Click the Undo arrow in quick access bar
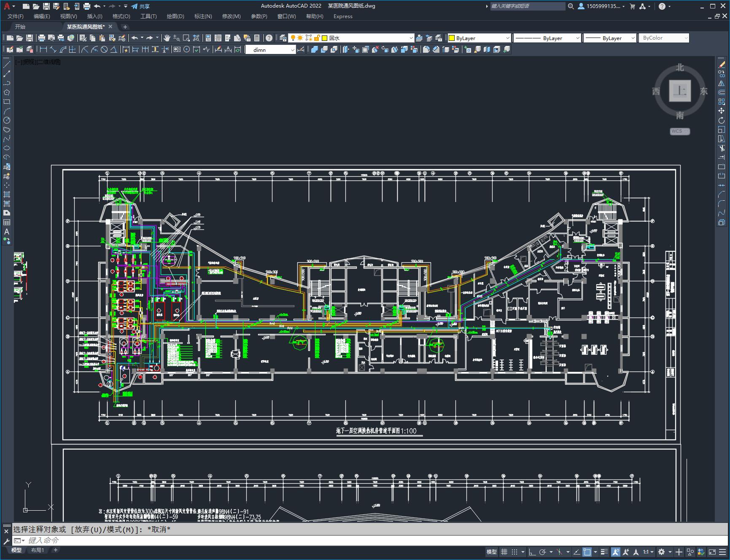The image size is (730, 560). (97, 6)
